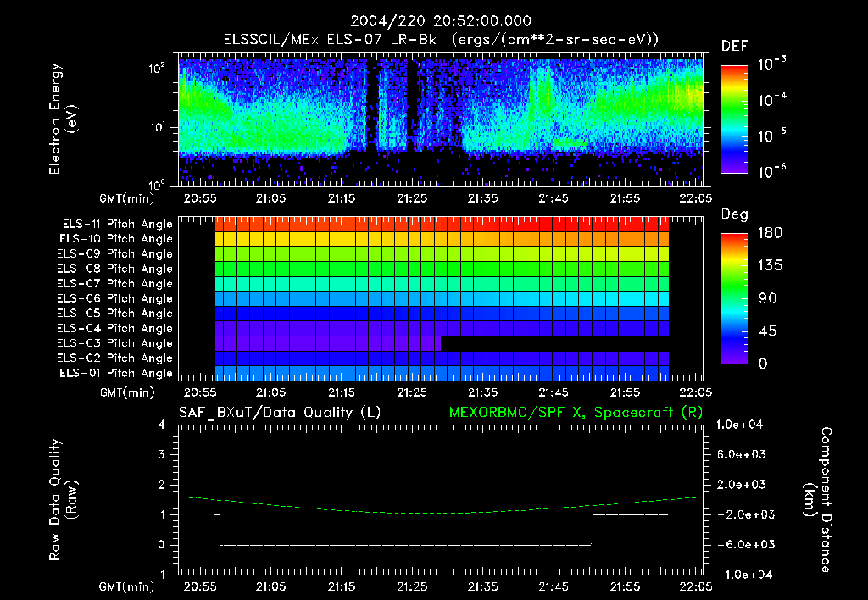The image size is (868, 600).
Task: Click the 21:45 tick on pitch angle time axis
Action: point(553,392)
